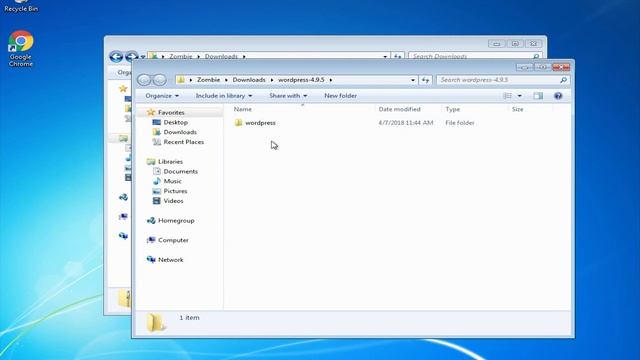Toggle the preview pane button
640x360 pixels.
click(x=538, y=96)
